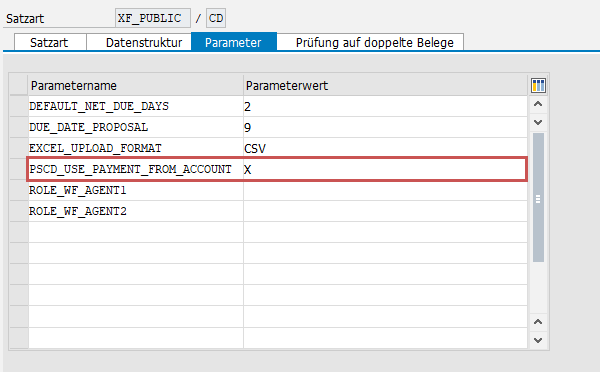Click the PSCD_USE_PAYMENT_FROM_ACCOUNT parameter name cell
The image size is (600, 372).
(136, 169)
